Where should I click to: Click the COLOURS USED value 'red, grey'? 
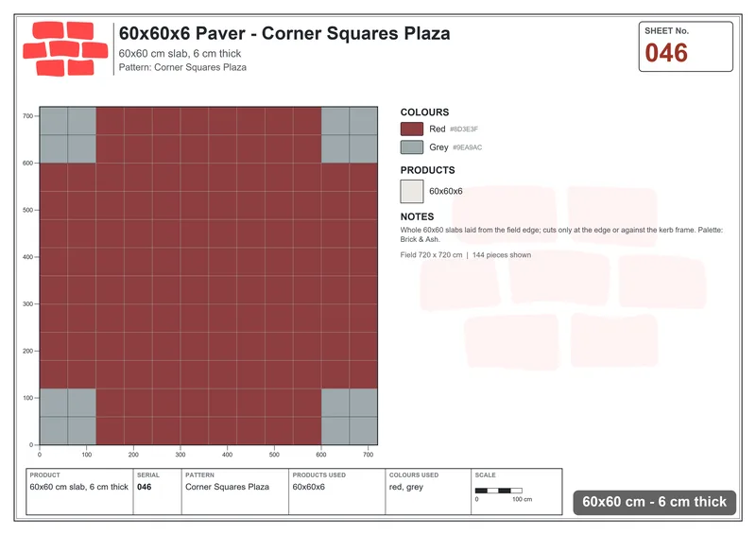pyautogui.click(x=406, y=487)
